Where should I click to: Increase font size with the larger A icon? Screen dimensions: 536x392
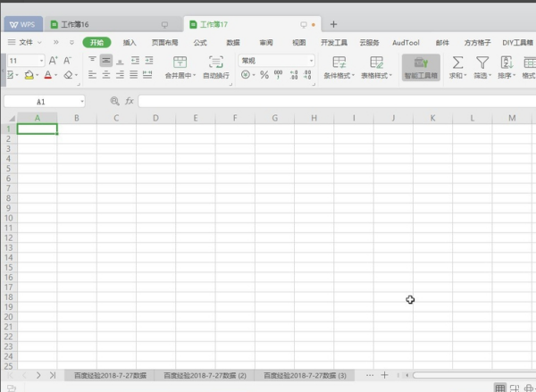point(53,60)
